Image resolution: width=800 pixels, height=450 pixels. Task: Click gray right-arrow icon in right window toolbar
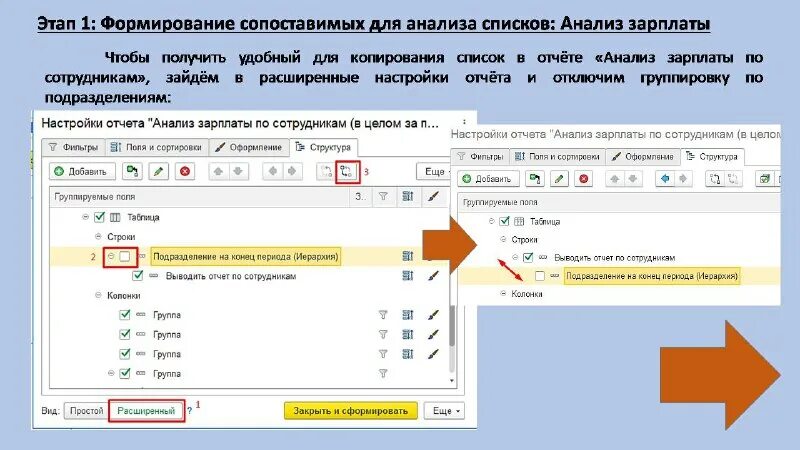click(683, 179)
